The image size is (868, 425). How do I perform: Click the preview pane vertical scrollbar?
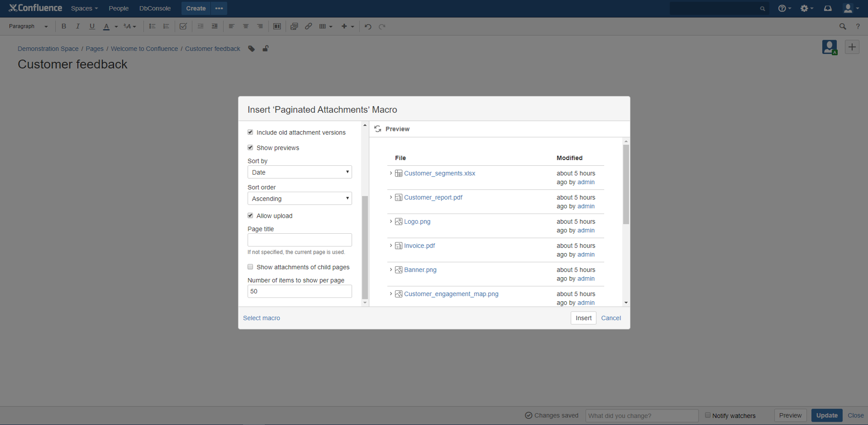tap(626, 185)
